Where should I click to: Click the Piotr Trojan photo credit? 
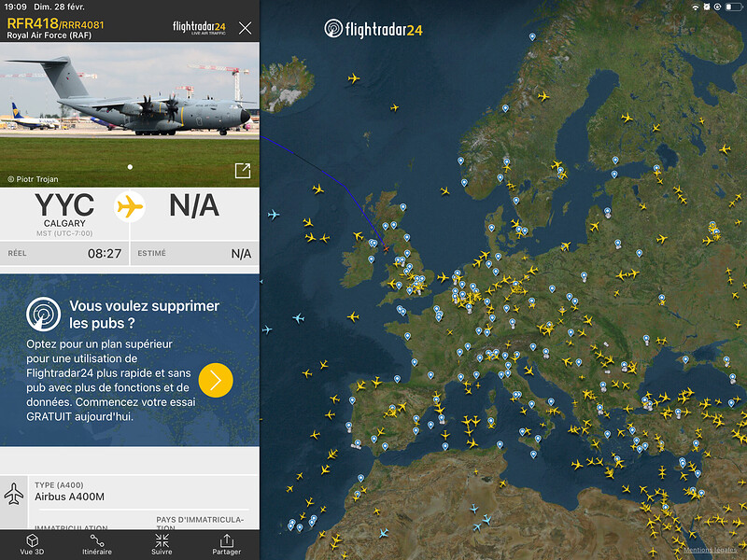click(x=33, y=179)
